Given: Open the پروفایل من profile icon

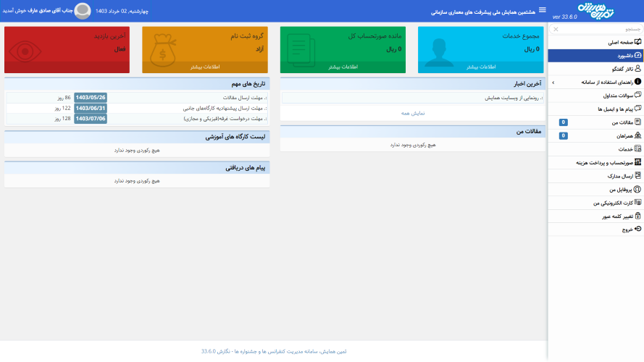Looking at the screenshot, I should tap(637, 189).
